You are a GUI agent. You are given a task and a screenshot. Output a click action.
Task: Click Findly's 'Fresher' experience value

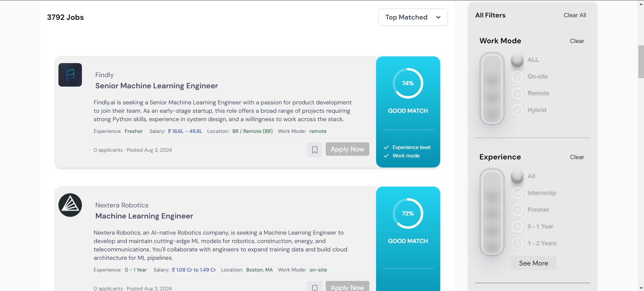pyautogui.click(x=134, y=131)
